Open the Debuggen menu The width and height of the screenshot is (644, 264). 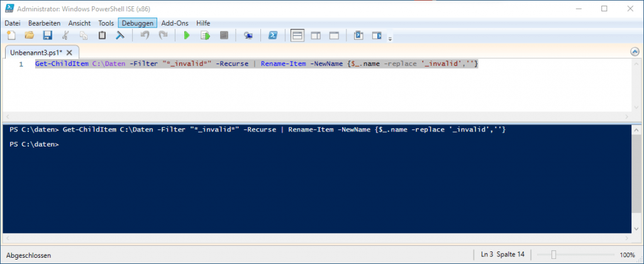[138, 23]
